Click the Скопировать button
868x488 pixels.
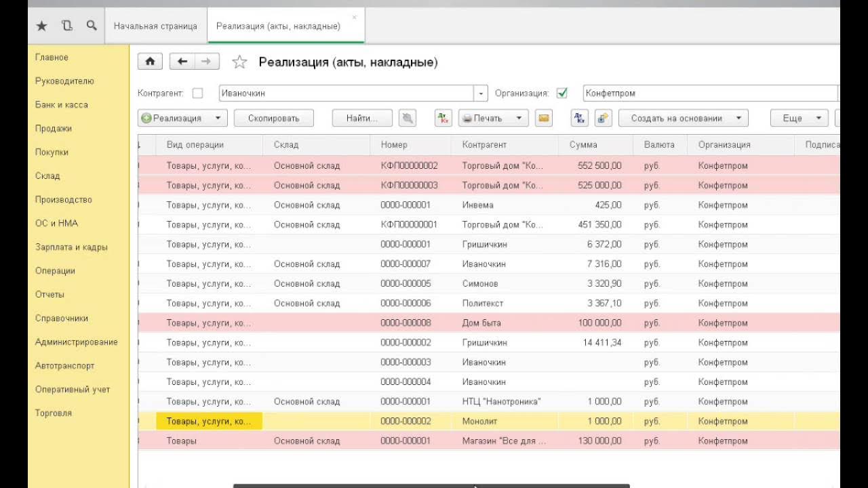click(x=274, y=118)
